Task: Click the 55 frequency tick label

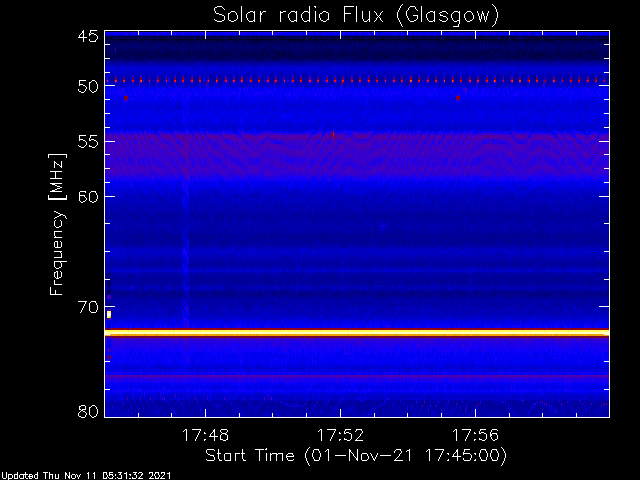Action: [x=88, y=141]
